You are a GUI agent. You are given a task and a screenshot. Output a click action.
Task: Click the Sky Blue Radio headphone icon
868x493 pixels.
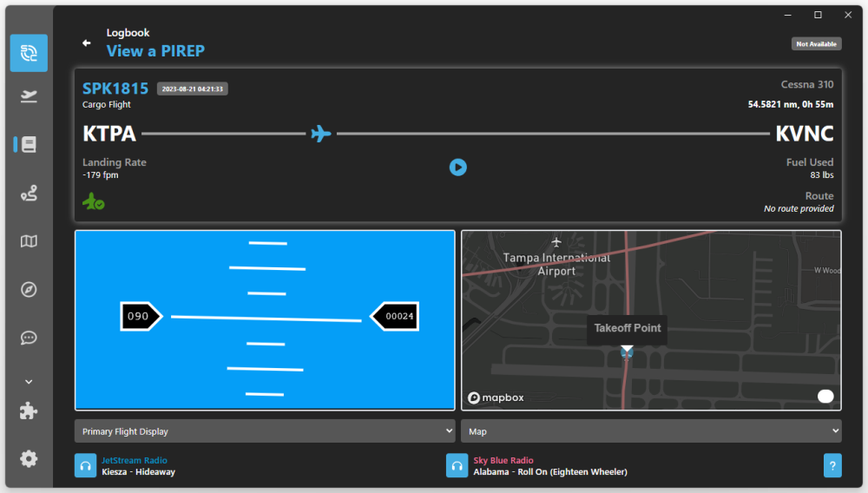(457, 466)
